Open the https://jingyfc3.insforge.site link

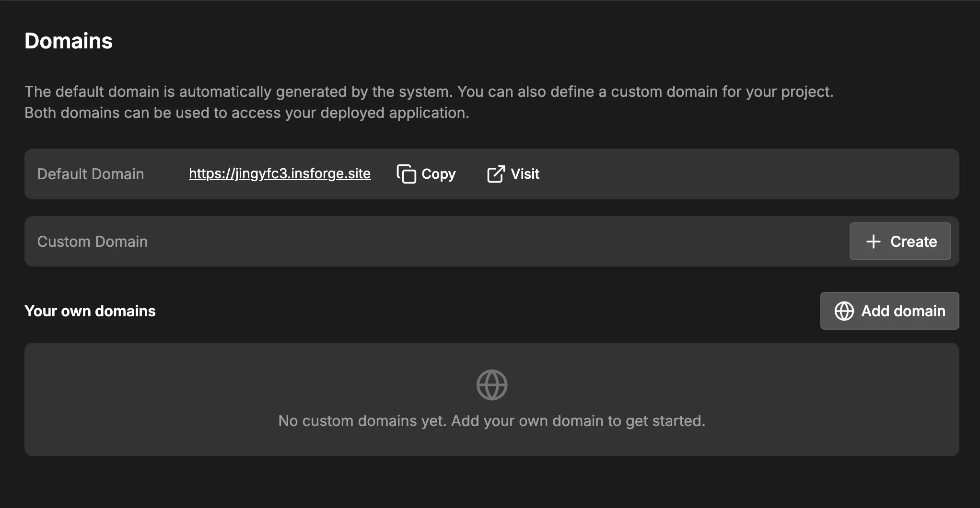click(x=280, y=173)
